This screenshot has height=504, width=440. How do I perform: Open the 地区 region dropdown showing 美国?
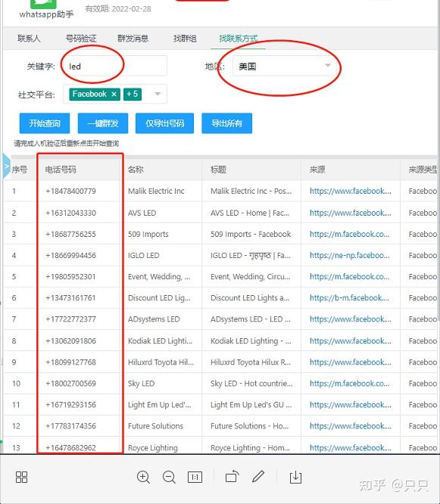click(285, 66)
